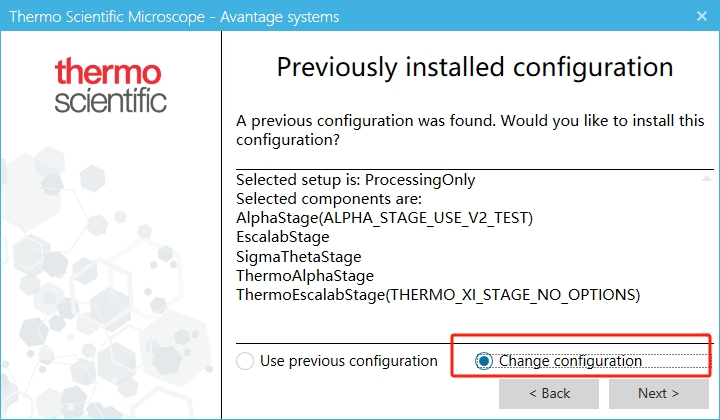720x420 pixels.
Task: Pick the SigmaThetaStage component entry
Action: [x=298, y=256]
